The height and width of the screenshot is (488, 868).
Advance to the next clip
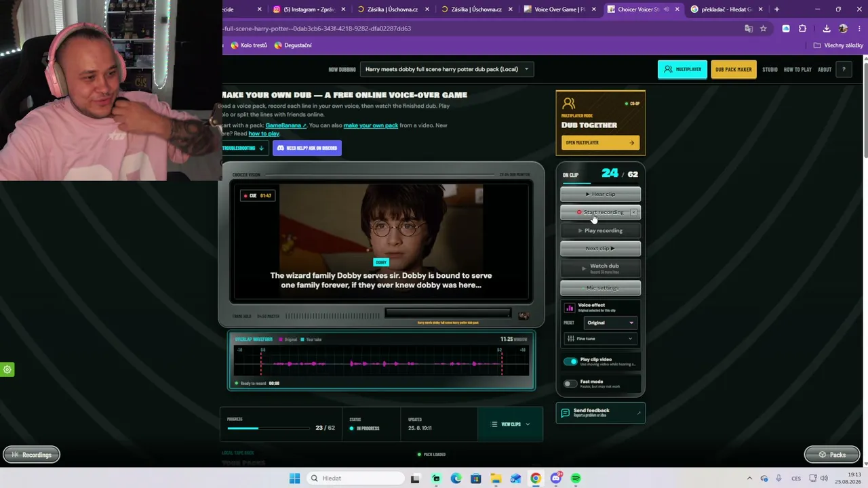[600, 248]
